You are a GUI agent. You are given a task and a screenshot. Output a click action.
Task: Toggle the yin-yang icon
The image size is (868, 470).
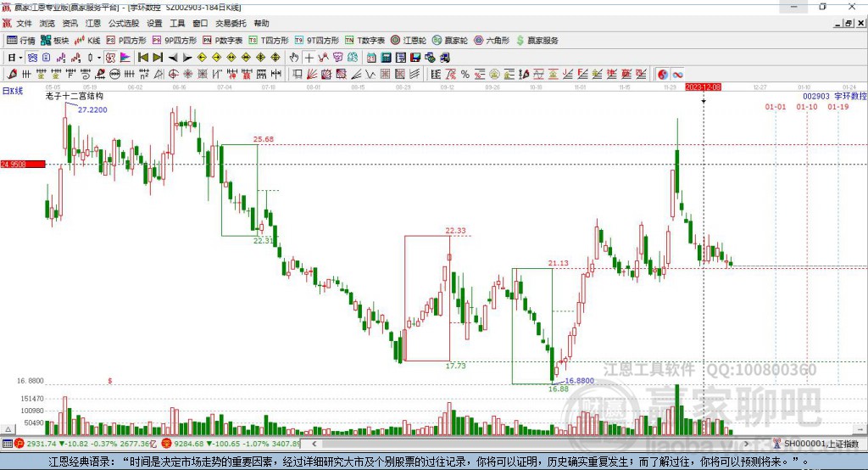[x=662, y=75]
